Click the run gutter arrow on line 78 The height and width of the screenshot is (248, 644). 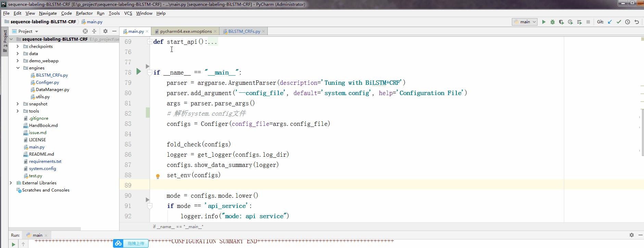point(139,71)
